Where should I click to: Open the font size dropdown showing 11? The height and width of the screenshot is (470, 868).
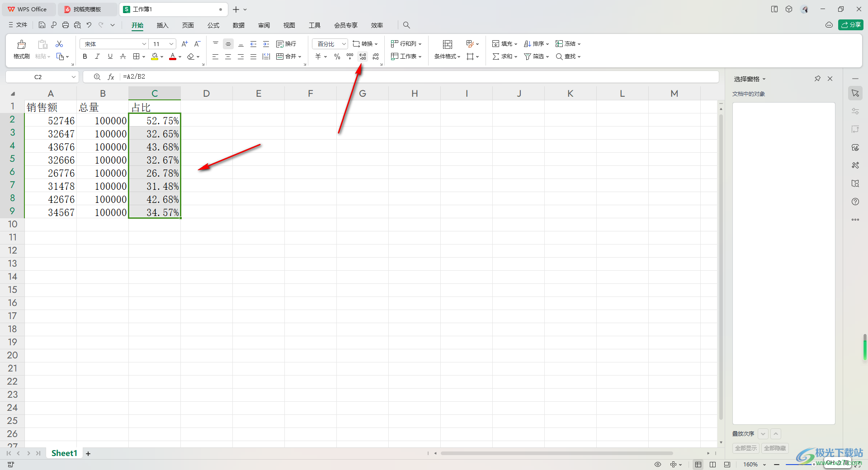(171, 44)
